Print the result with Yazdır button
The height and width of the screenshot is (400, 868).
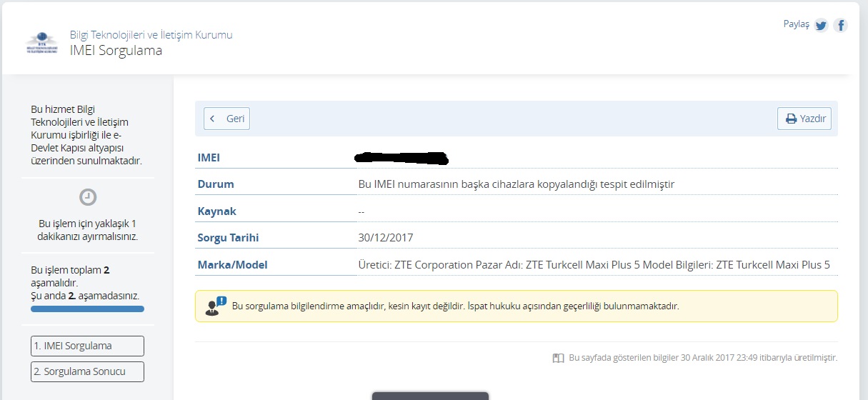point(804,119)
